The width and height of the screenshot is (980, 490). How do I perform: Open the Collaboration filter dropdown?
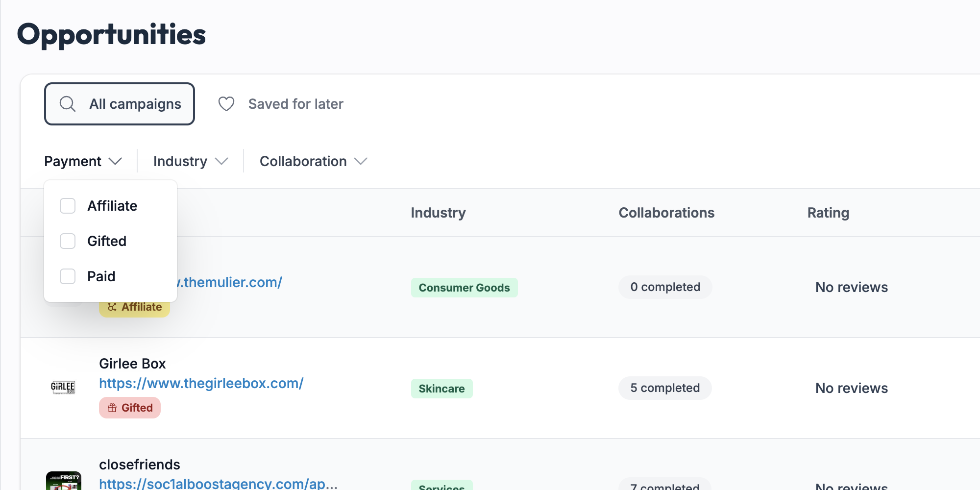coord(314,161)
